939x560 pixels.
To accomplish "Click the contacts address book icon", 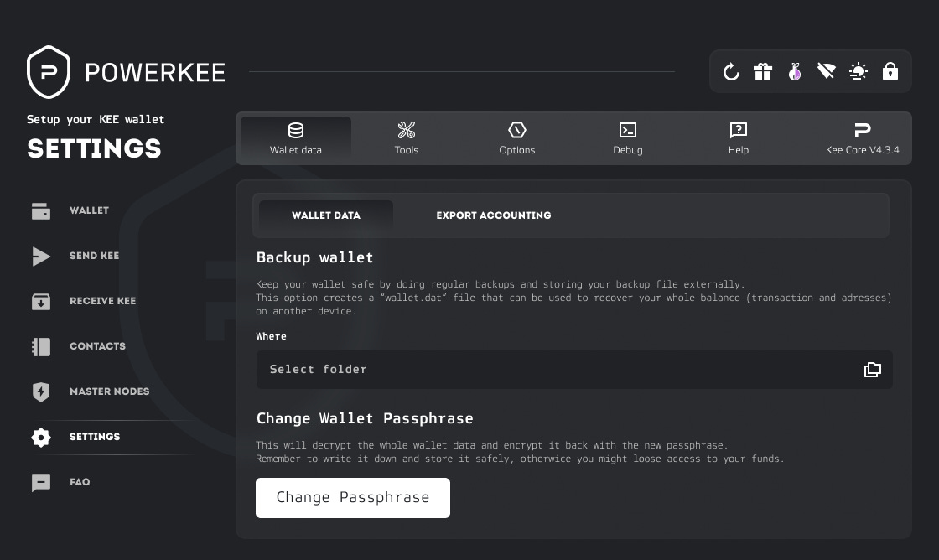I will 41,347.
